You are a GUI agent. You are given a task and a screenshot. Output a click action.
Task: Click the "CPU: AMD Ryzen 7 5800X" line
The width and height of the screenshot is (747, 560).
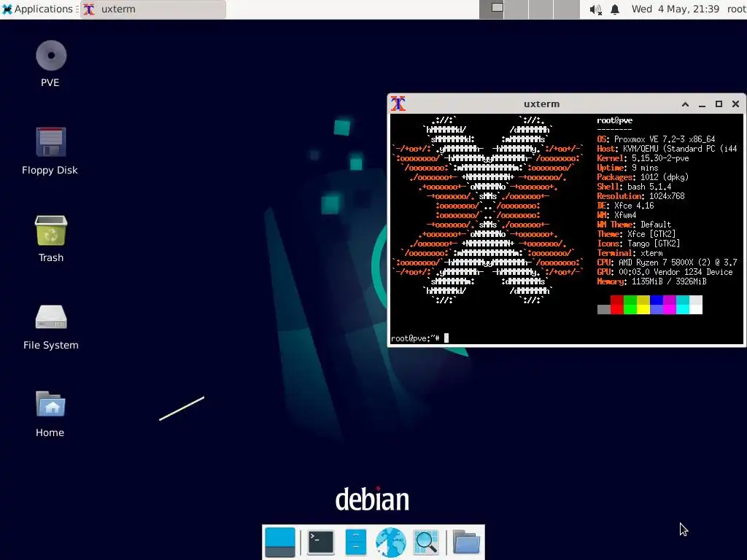667,262
